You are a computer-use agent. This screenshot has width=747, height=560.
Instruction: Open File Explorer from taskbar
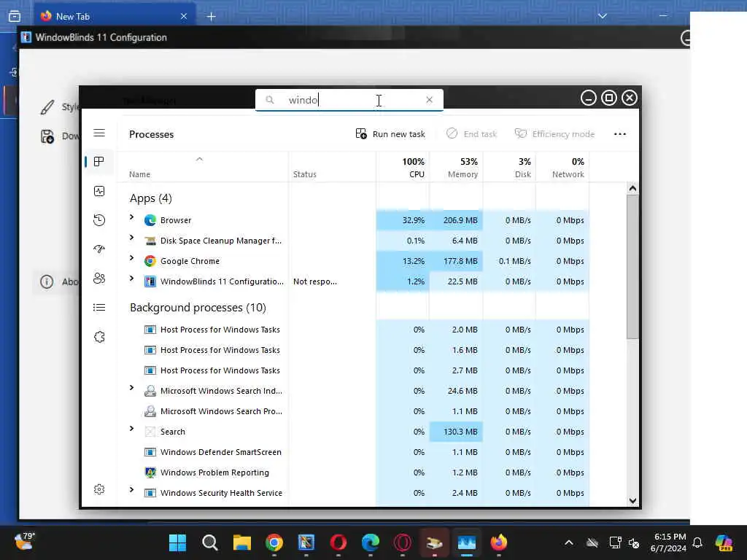242,542
